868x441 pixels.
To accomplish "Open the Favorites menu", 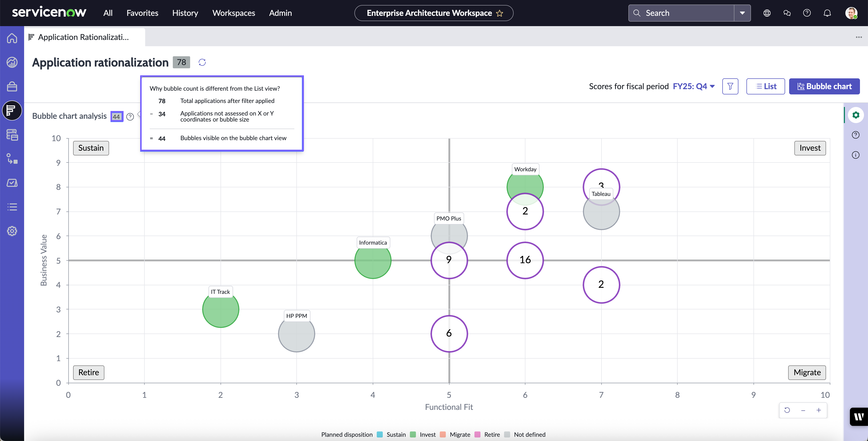I will pos(142,13).
